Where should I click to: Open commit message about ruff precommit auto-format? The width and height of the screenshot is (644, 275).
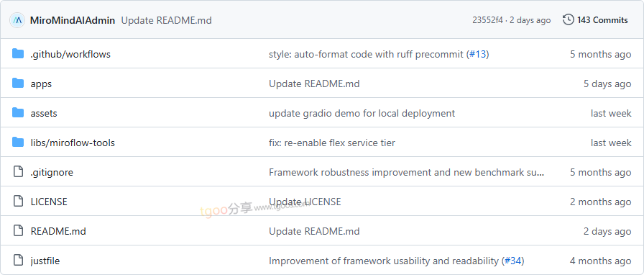pos(366,54)
